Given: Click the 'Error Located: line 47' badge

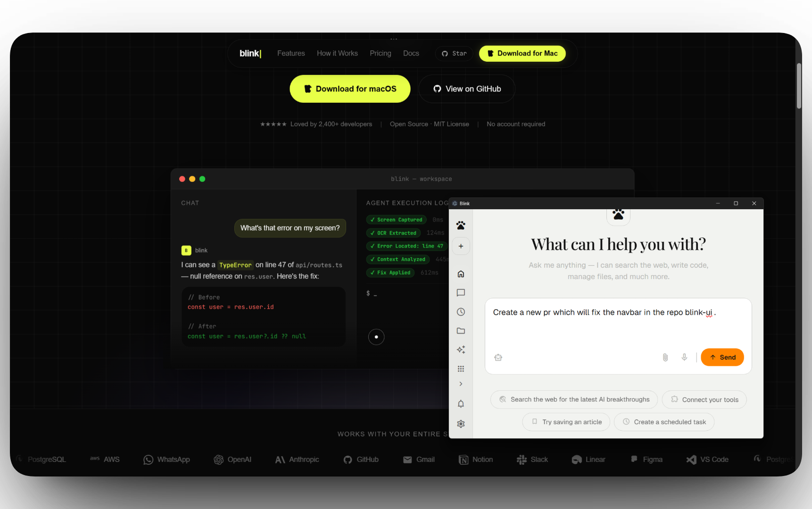Looking at the screenshot, I should tap(406, 246).
